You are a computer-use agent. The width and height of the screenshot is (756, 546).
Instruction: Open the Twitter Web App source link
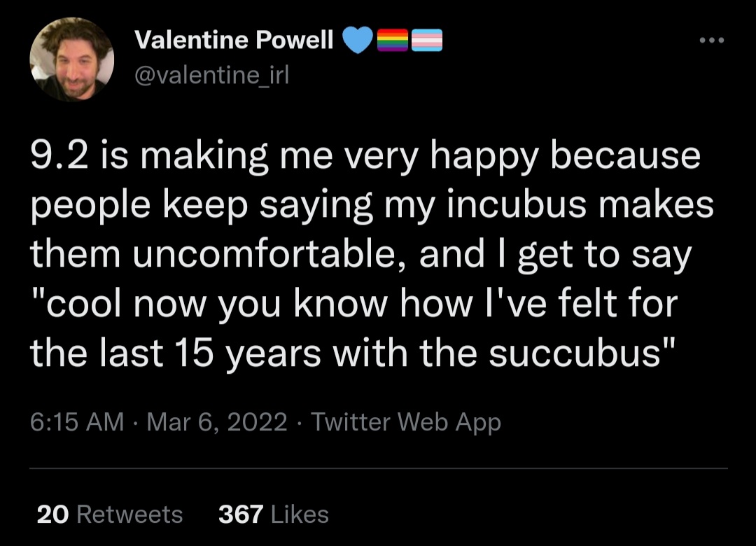coord(406,422)
